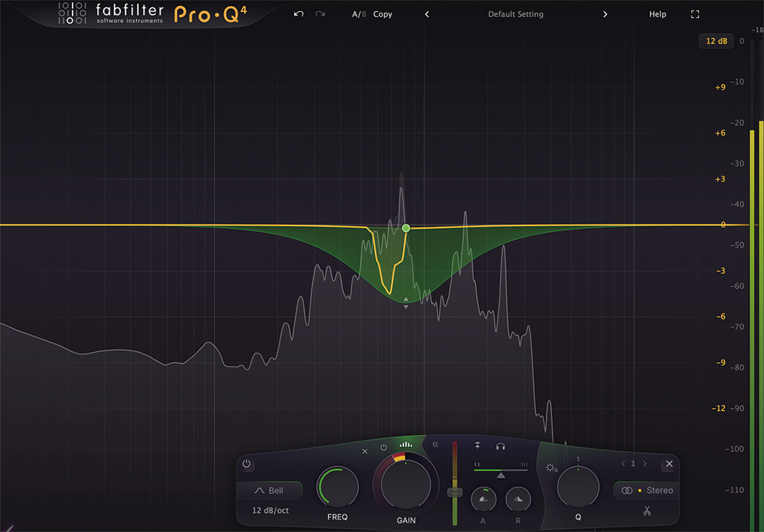Select the green EQ band node on curve
This screenshot has width=764, height=532.
coord(406,228)
